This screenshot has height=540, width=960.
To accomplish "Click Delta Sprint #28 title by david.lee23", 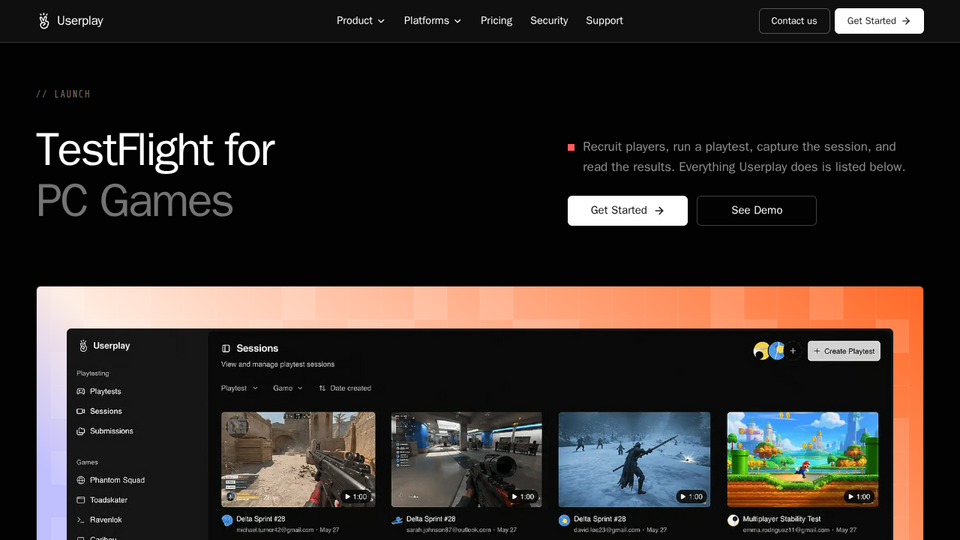I will click(x=599, y=519).
